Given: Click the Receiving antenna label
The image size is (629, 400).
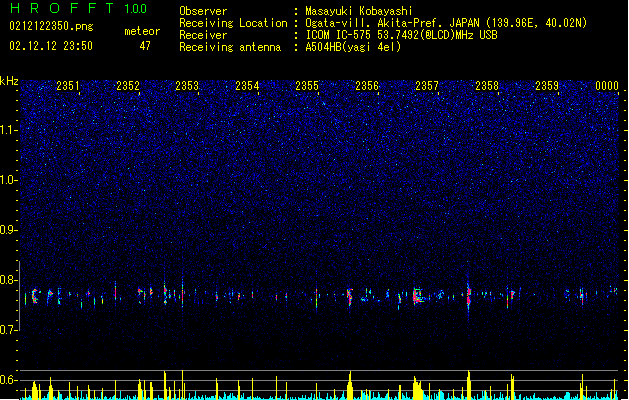Looking at the screenshot, I should click(230, 47).
